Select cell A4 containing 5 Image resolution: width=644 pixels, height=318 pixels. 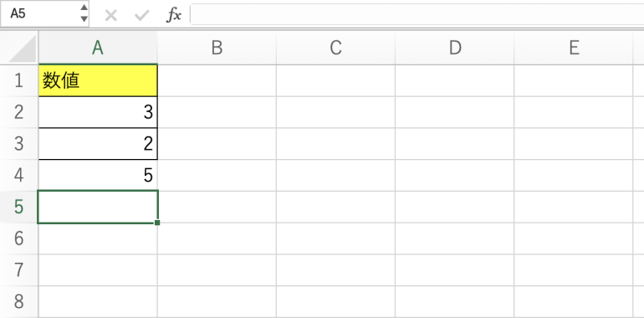click(98, 176)
